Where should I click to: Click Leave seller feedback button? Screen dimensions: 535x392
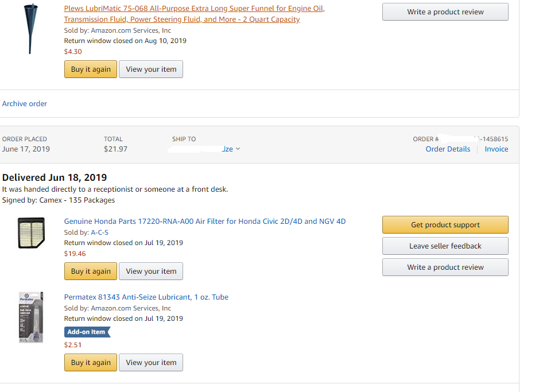(445, 246)
